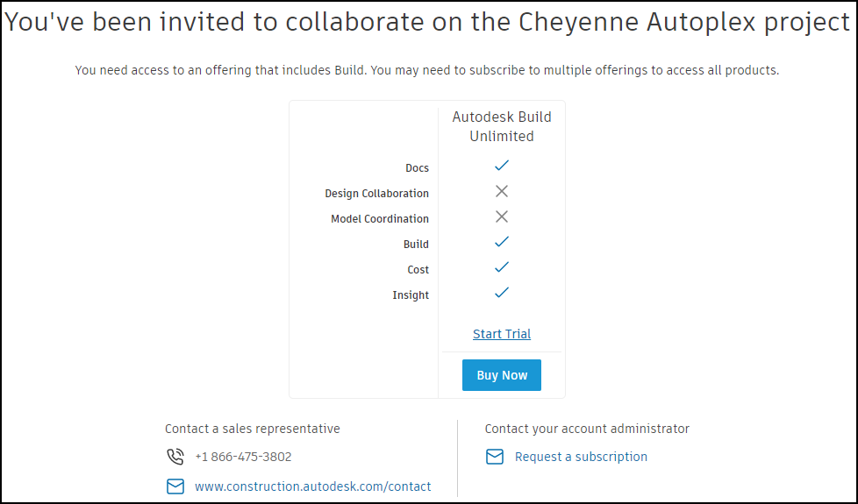Viewport: 858px width, 504px height.
Task: Click the checkmark icon for Cost
Action: tap(502, 267)
